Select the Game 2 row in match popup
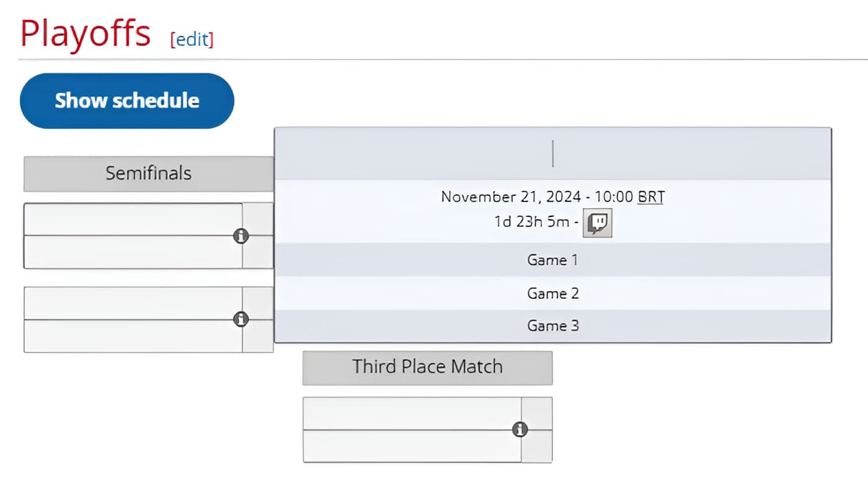The image size is (868, 481). point(552,293)
